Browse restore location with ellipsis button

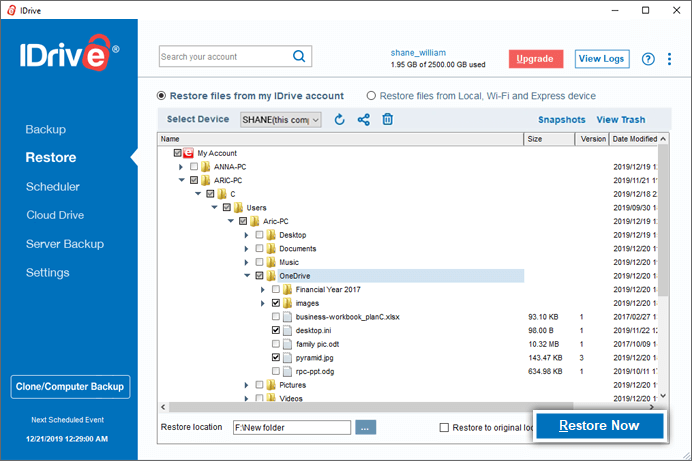[x=365, y=427]
